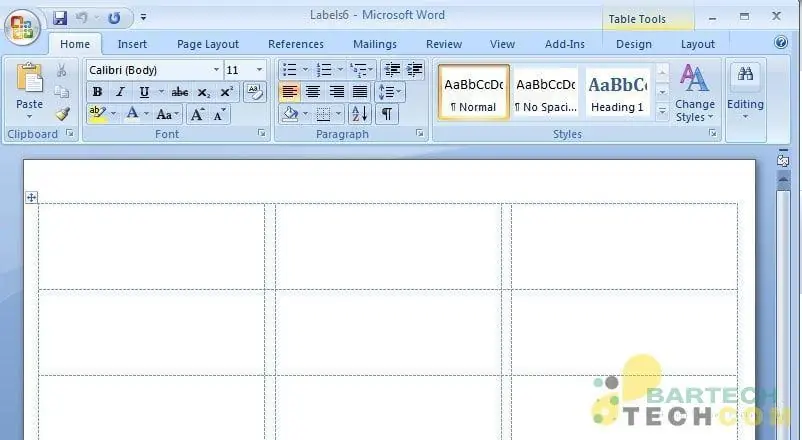The width and height of the screenshot is (802, 440).
Task: Apply yellow text highlight color
Action: tap(97, 114)
